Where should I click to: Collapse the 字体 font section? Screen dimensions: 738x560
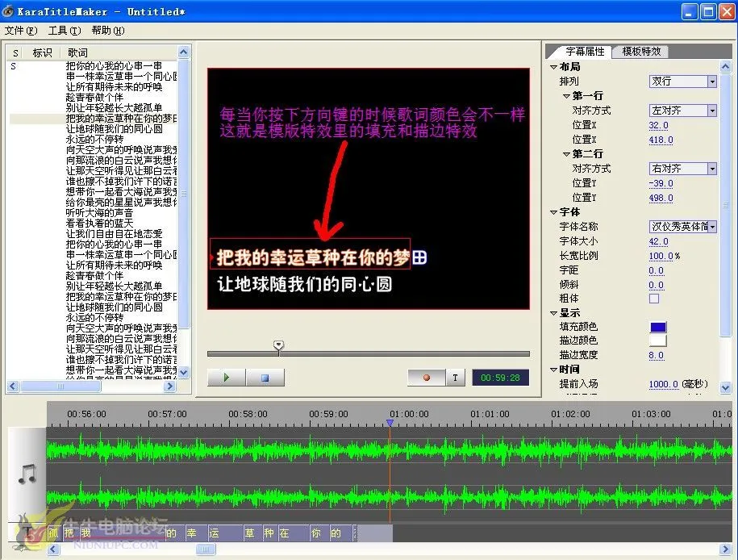point(553,212)
